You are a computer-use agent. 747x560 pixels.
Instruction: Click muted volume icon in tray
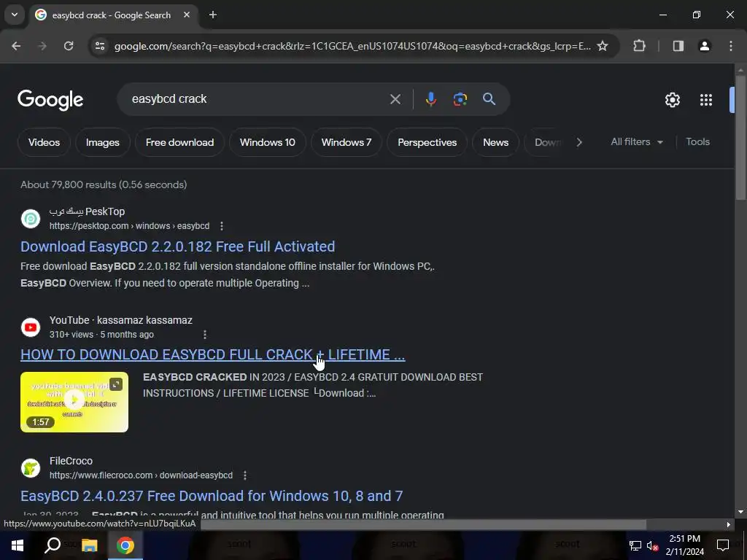(x=652, y=545)
